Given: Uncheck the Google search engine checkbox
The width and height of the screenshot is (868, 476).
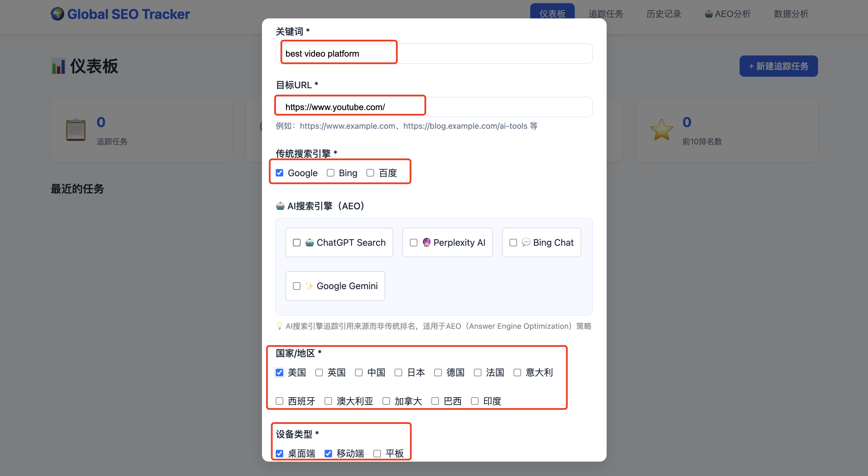Looking at the screenshot, I should point(279,173).
